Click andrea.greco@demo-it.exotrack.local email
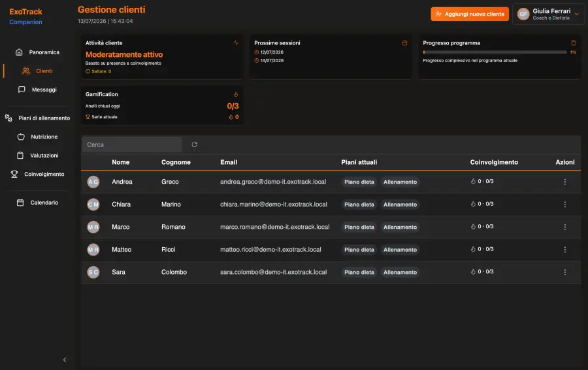 [273, 182]
